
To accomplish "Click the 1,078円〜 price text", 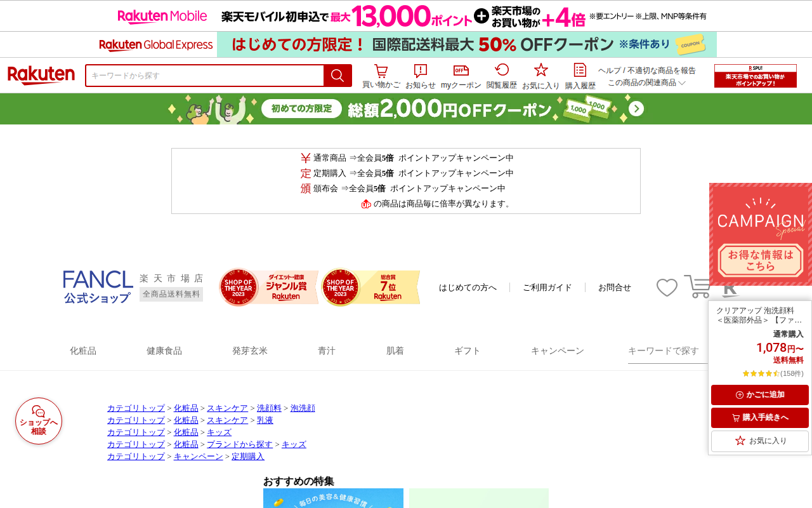I will click(x=780, y=348).
